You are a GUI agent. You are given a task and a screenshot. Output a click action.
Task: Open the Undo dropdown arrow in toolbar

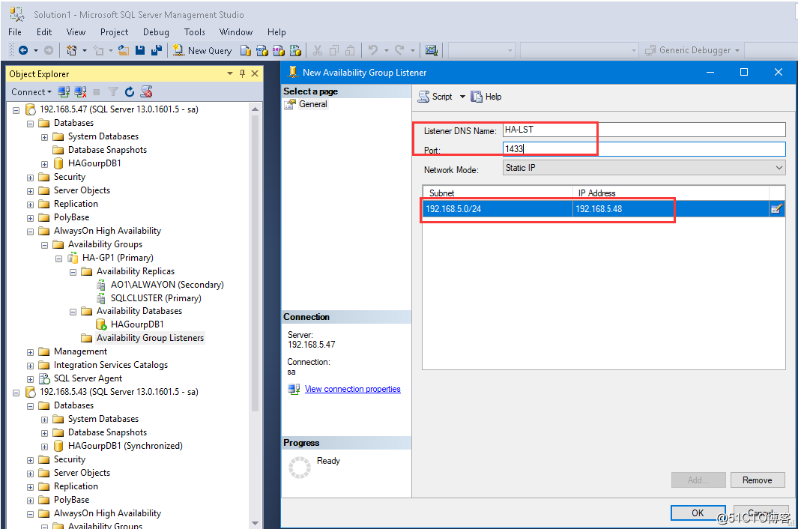click(x=387, y=50)
